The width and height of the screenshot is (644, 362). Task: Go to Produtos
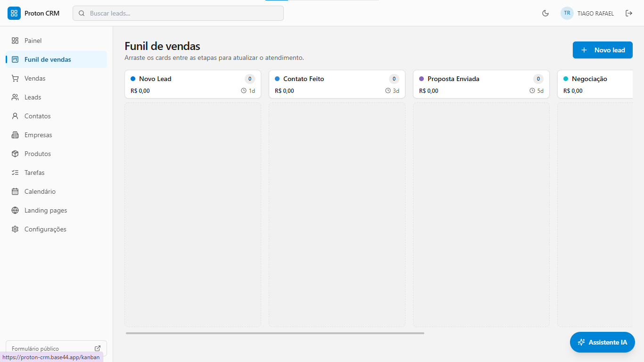56,154
